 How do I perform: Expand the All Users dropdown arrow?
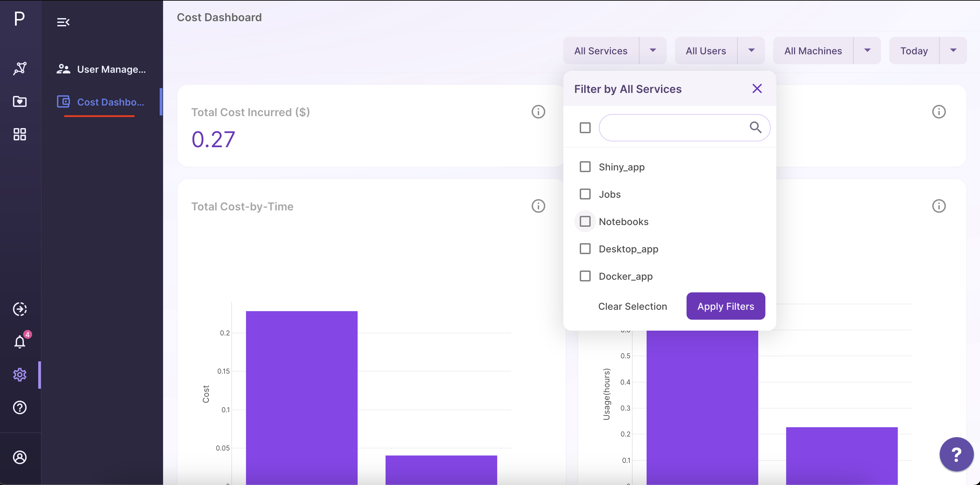[x=751, y=50]
